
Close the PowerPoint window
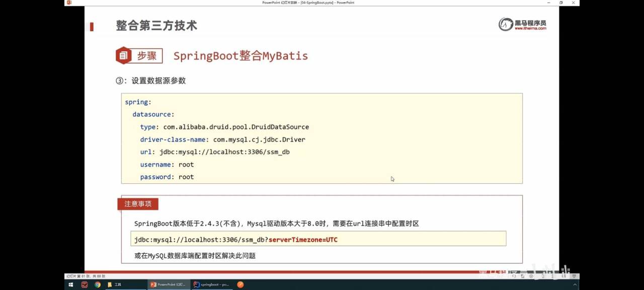573,3
